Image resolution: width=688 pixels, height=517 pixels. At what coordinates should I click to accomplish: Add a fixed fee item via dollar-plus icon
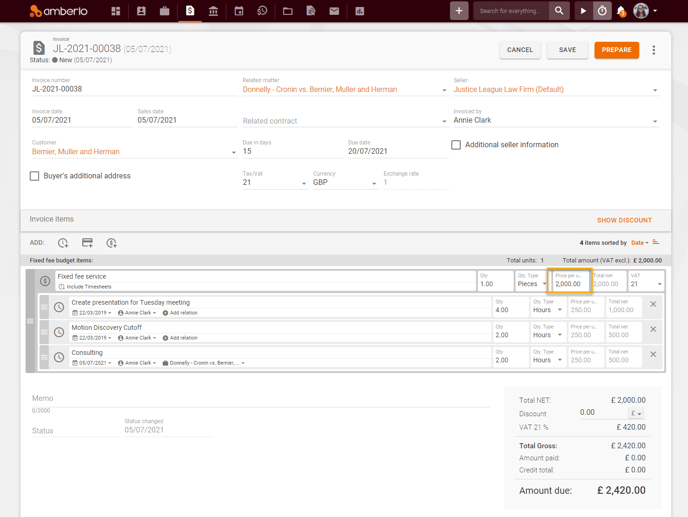pos(111,243)
